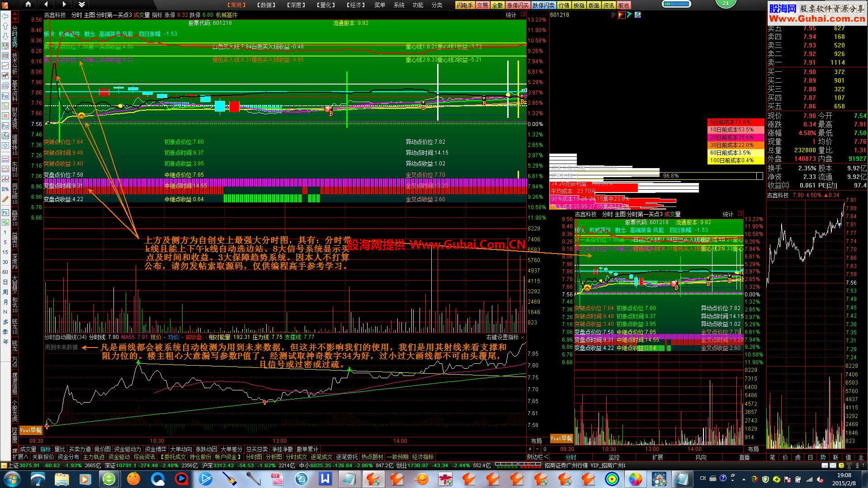The image size is (868, 488).
Task: Open the 综合资讯 tab
Action: point(145,457)
